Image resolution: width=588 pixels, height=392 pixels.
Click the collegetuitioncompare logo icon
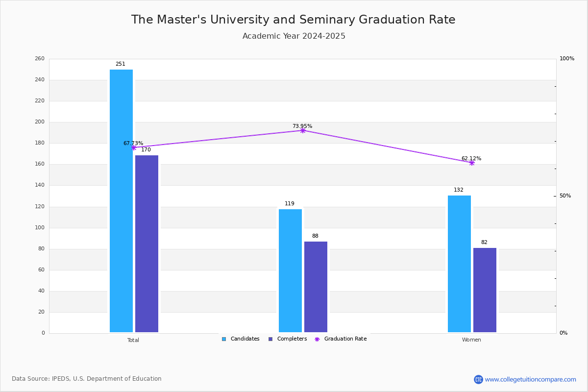pos(478,379)
